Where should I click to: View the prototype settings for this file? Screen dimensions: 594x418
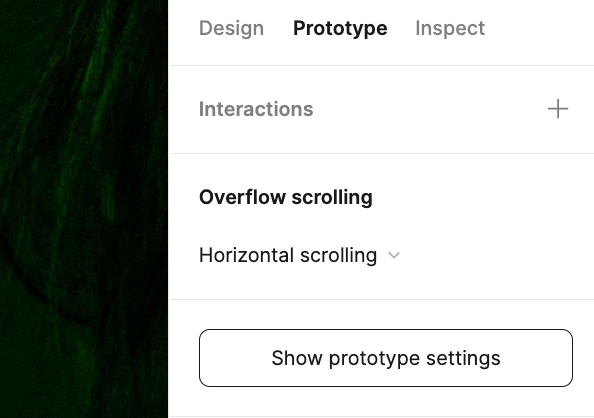pos(386,358)
